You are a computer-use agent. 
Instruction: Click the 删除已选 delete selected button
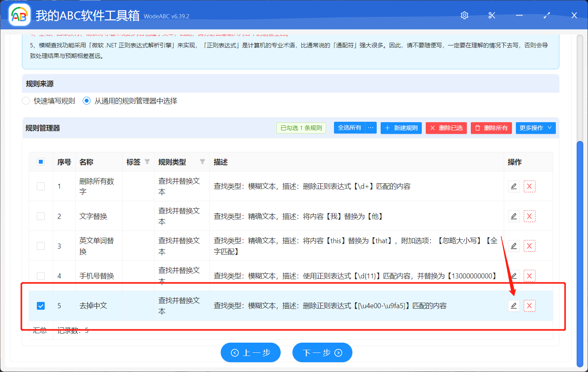pyautogui.click(x=446, y=128)
